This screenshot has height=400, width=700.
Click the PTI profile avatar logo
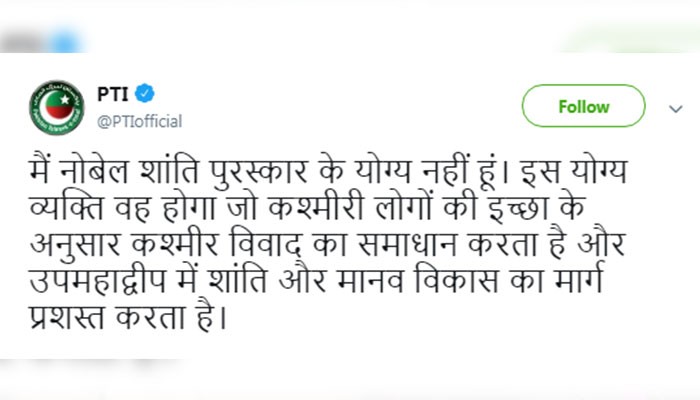point(56,108)
